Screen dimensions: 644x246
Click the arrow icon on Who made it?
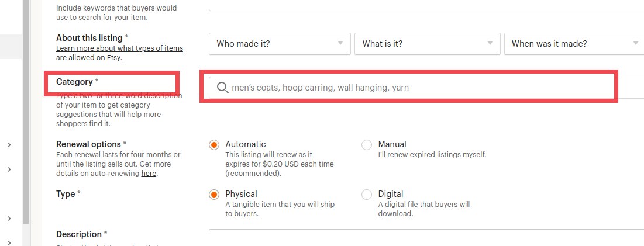pos(340,43)
